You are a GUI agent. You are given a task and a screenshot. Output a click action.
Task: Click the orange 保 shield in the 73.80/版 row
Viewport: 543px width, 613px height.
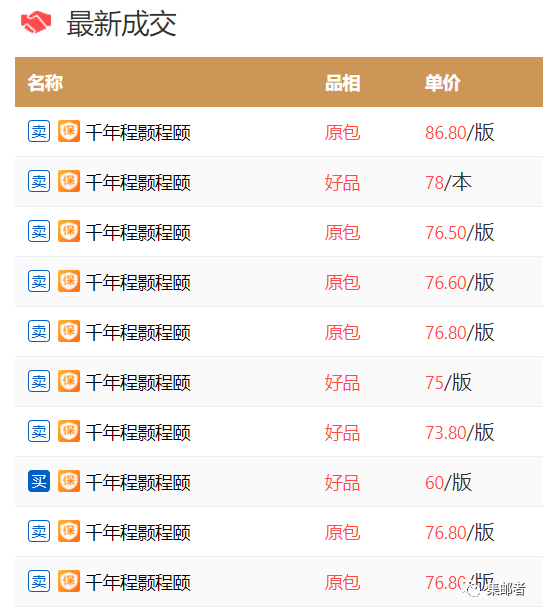(69, 431)
